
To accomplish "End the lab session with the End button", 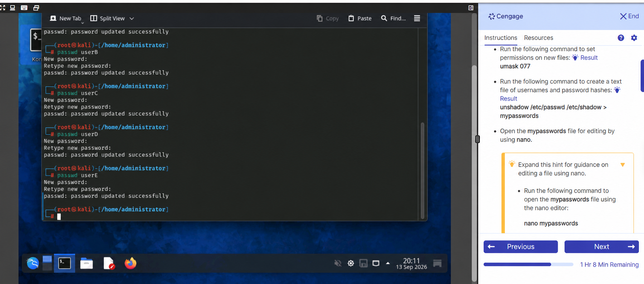I will [629, 16].
